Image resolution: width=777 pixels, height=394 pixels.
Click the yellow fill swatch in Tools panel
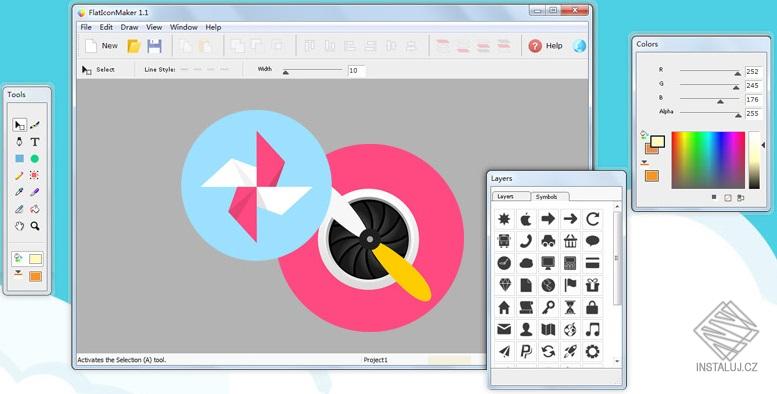(35, 259)
